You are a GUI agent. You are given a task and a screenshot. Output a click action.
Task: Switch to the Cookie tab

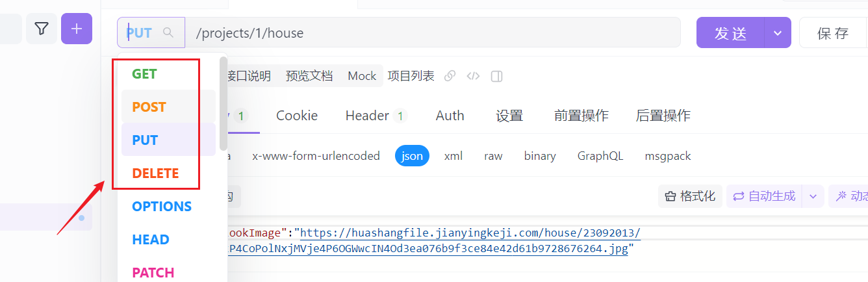pos(297,116)
